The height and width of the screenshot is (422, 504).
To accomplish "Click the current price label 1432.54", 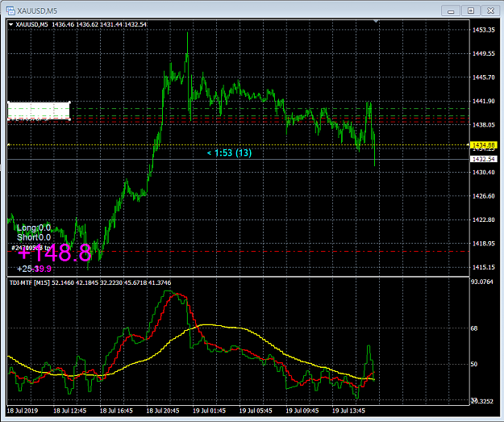I will coord(483,159).
